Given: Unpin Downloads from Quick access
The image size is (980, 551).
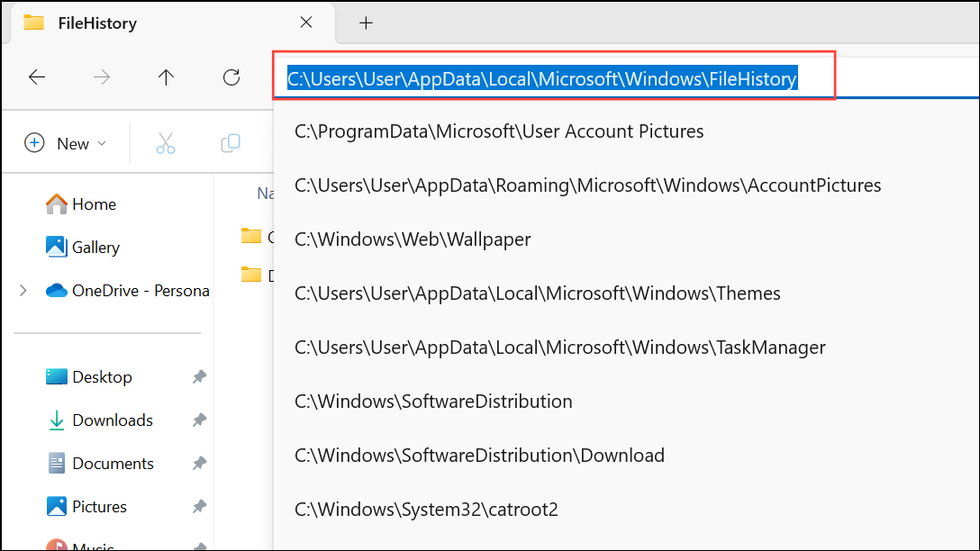Looking at the screenshot, I should pyautogui.click(x=199, y=420).
